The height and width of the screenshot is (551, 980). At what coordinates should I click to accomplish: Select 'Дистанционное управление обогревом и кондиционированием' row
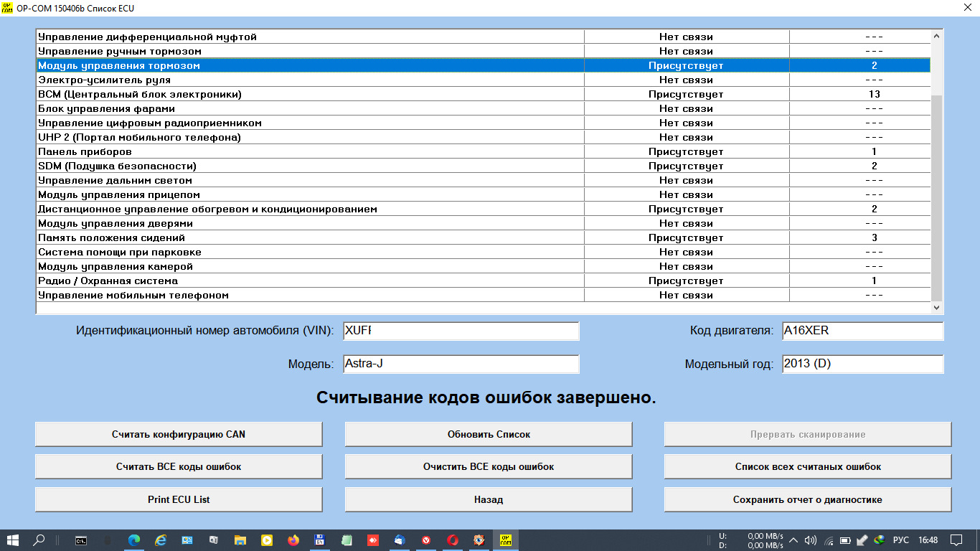pos(484,209)
